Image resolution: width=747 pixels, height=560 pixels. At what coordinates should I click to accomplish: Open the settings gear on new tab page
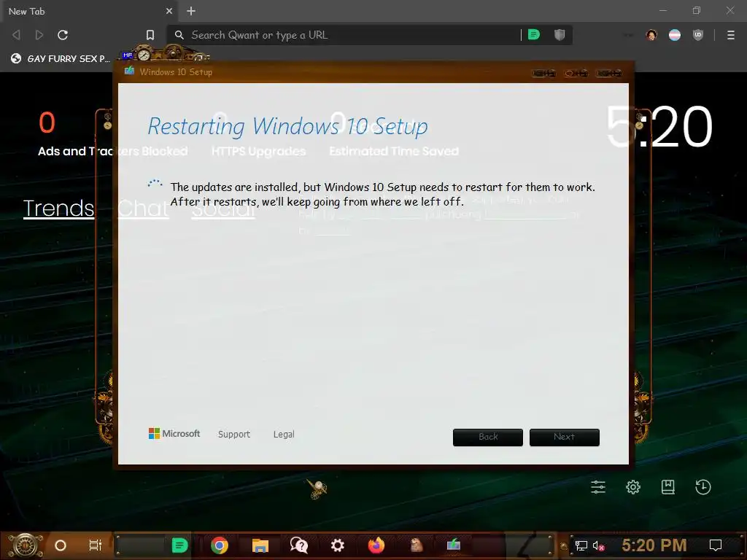[633, 486]
